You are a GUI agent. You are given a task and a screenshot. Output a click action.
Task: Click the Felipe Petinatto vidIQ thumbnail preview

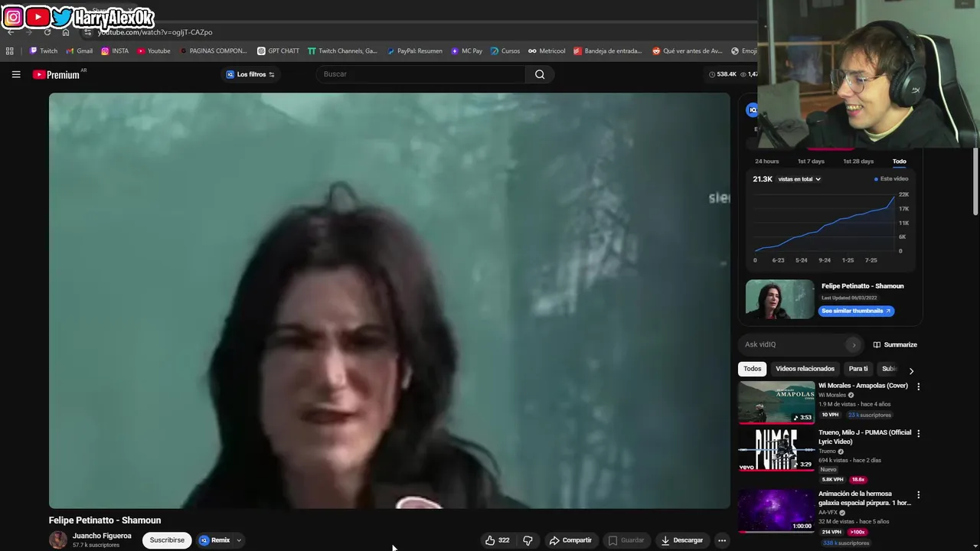(780, 299)
